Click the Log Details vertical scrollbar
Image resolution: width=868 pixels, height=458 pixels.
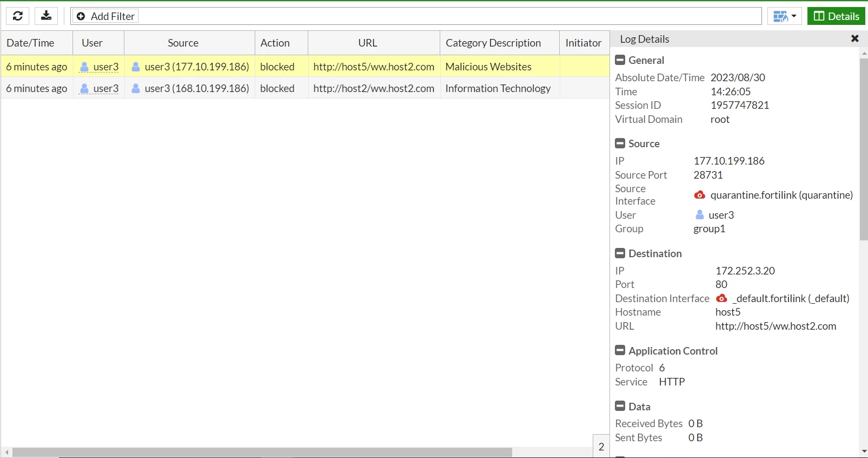coord(864,149)
